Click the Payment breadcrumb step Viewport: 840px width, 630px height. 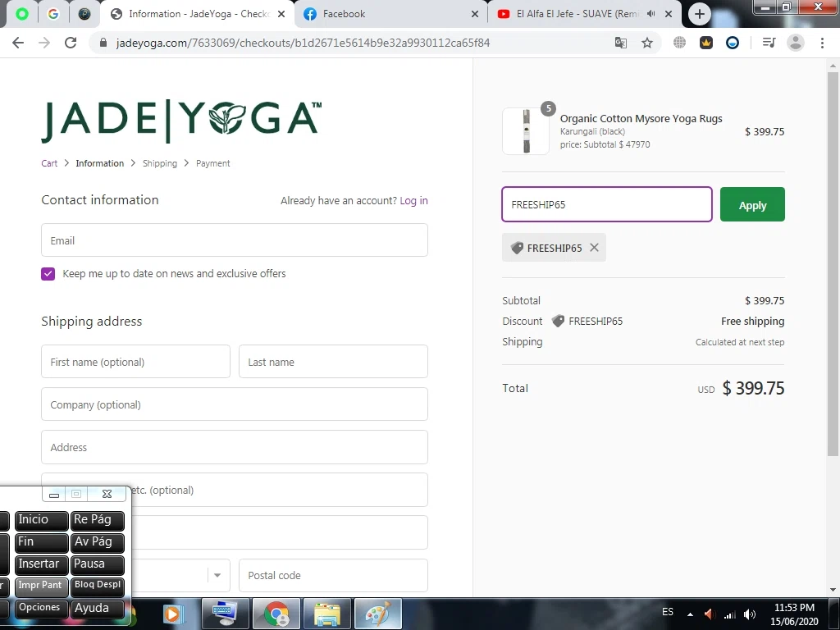[212, 163]
